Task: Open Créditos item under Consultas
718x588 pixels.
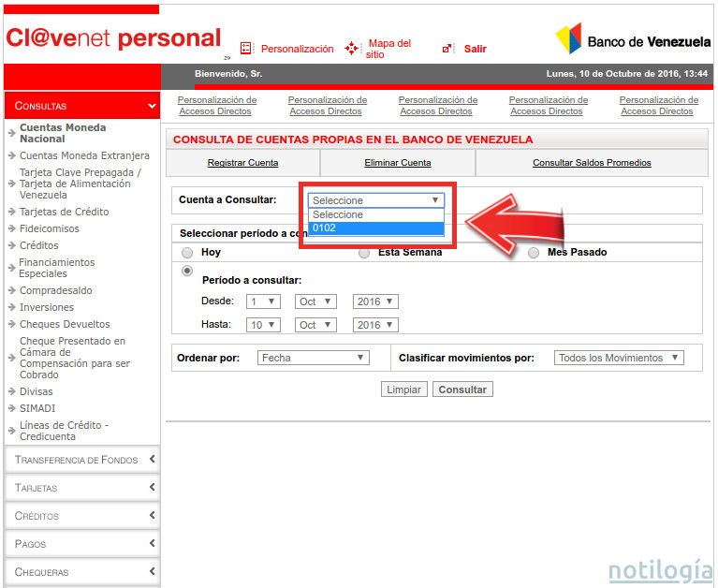Action: 39,245
